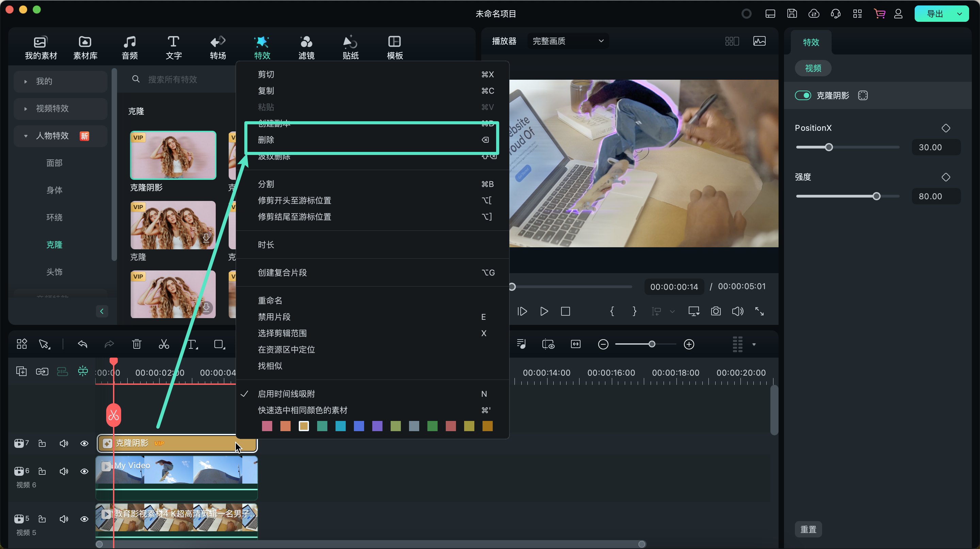Viewport: 980px width, 549px height.
Task: Mute 视频 6 track speaker
Action: click(x=64, y=471)
